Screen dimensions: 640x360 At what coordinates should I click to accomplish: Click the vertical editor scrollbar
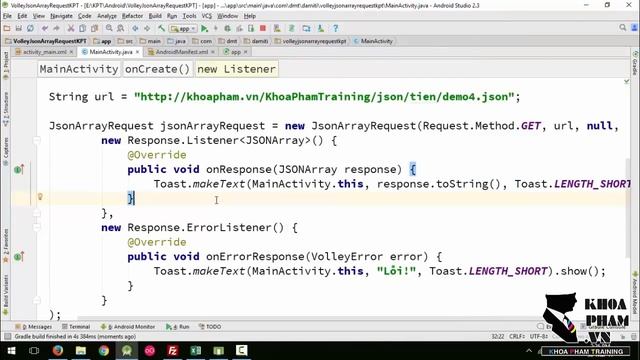[x=628, y=208]
